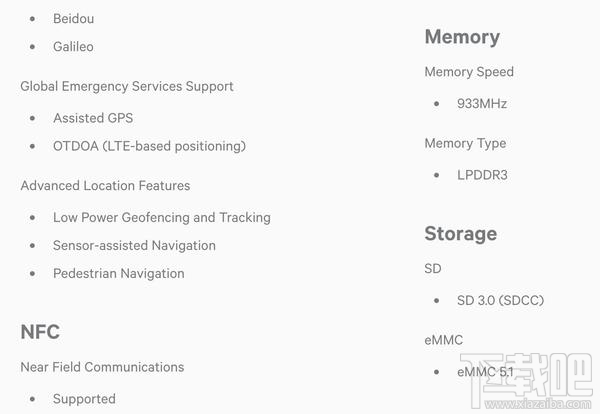Select the Supported value under NFC
This screenshot has height=414, width=600.
[x=84, y=399]
